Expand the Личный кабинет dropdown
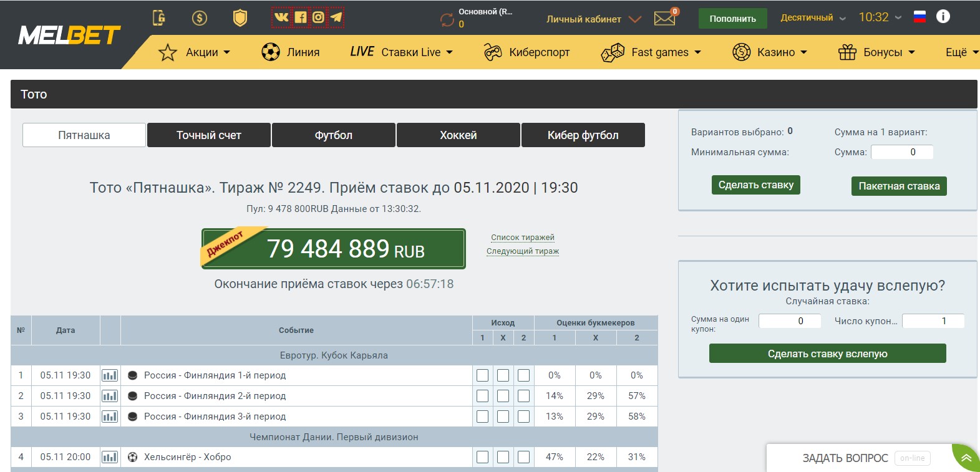Screen dimensions: 980x472 coord(593,19)
